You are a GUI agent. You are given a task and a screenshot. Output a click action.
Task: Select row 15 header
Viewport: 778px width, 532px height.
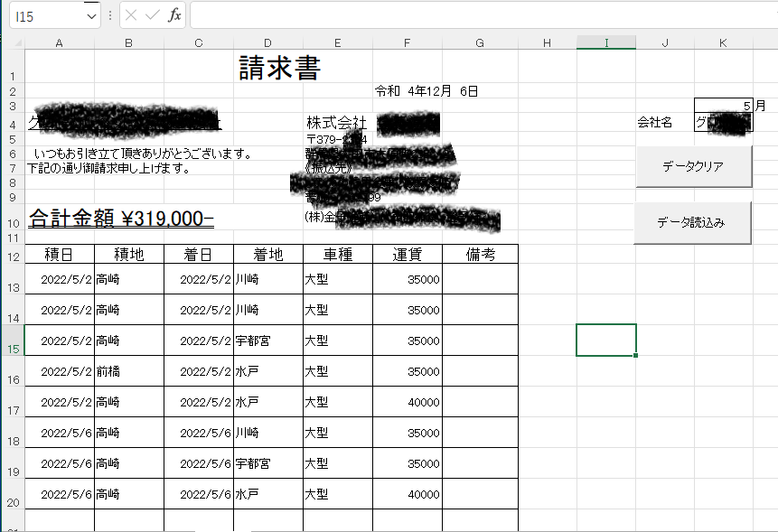13,341
